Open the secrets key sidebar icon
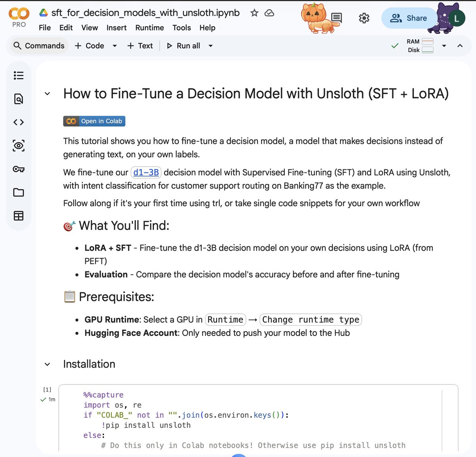Screen dimensions: 476x457 coord(19,169)
